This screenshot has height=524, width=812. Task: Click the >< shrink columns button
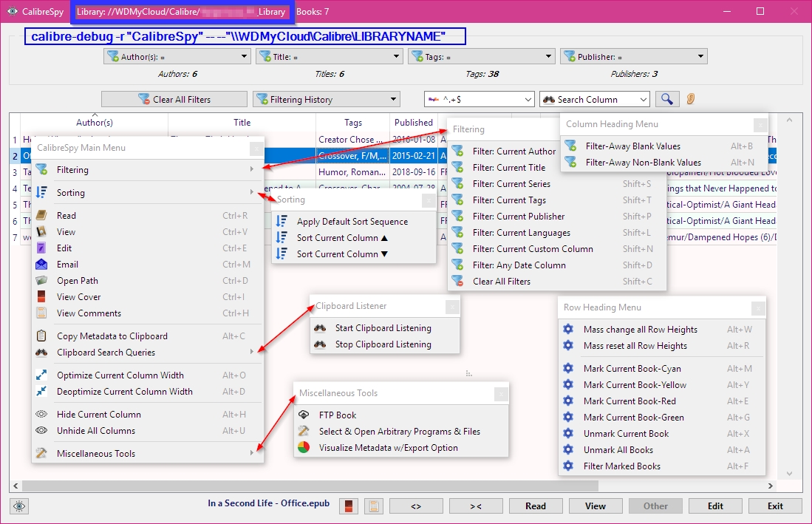(x=476, y=506)
